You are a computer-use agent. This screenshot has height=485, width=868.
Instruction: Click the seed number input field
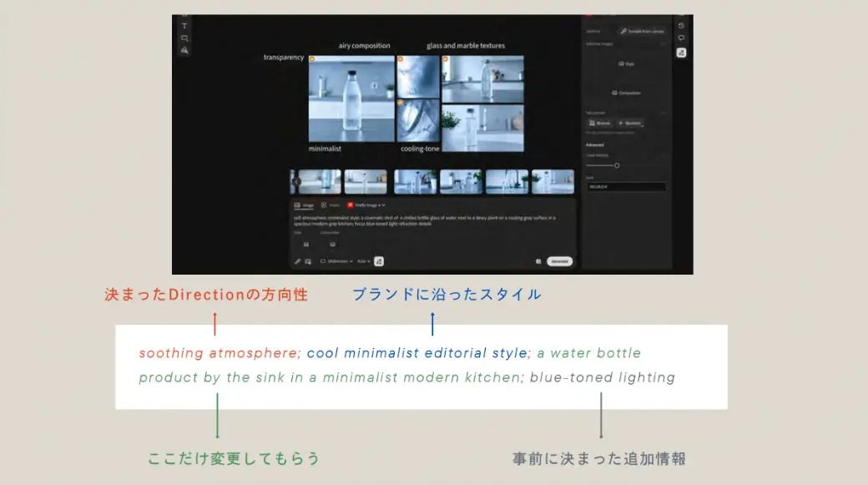click(626, 187)
